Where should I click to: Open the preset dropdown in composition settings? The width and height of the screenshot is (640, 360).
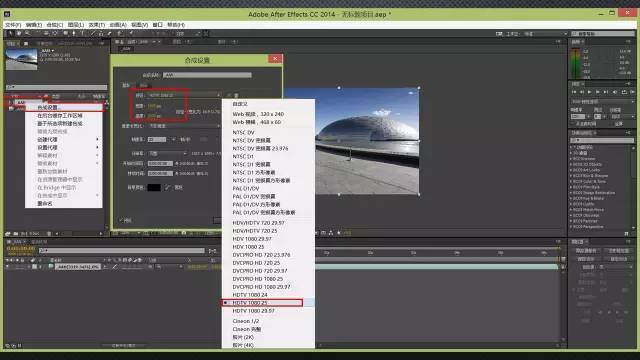pyautogui.click(x=184, y=95)
